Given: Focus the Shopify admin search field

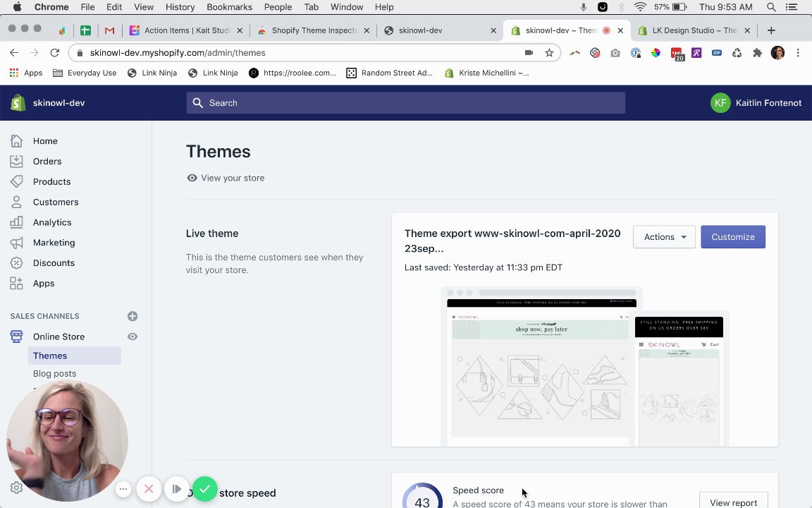Looking at the screenshot, I should click(405, 102).
